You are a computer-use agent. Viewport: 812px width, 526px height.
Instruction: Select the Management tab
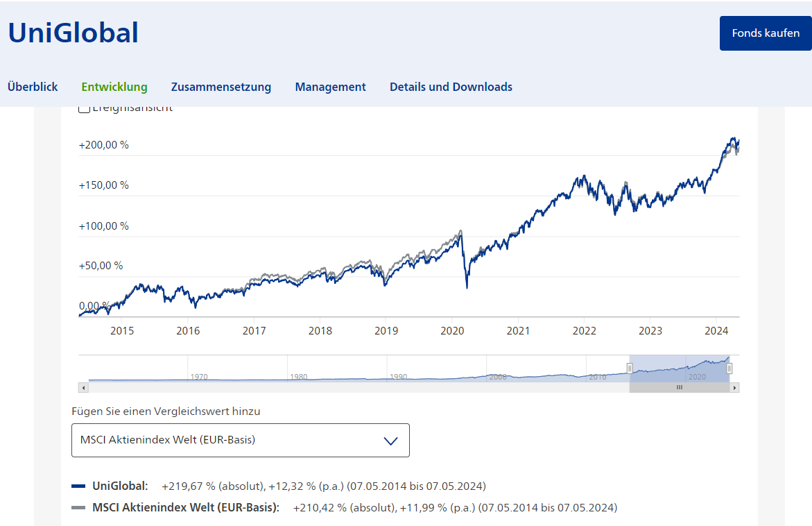330,87
